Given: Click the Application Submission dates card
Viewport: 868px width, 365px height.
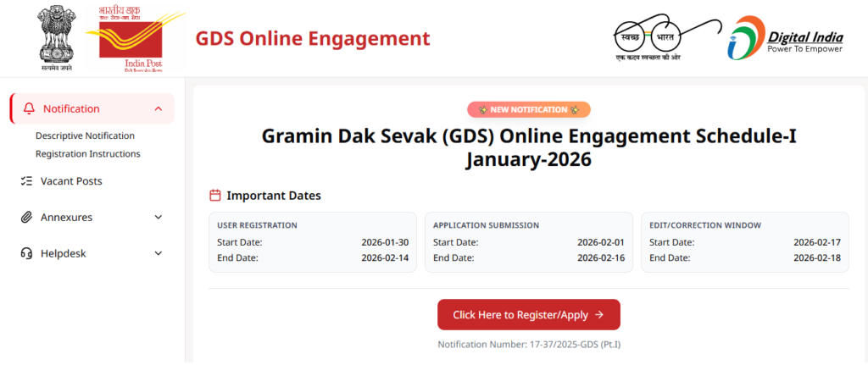Looking at the screenshot, I should (x=529, y=242).
